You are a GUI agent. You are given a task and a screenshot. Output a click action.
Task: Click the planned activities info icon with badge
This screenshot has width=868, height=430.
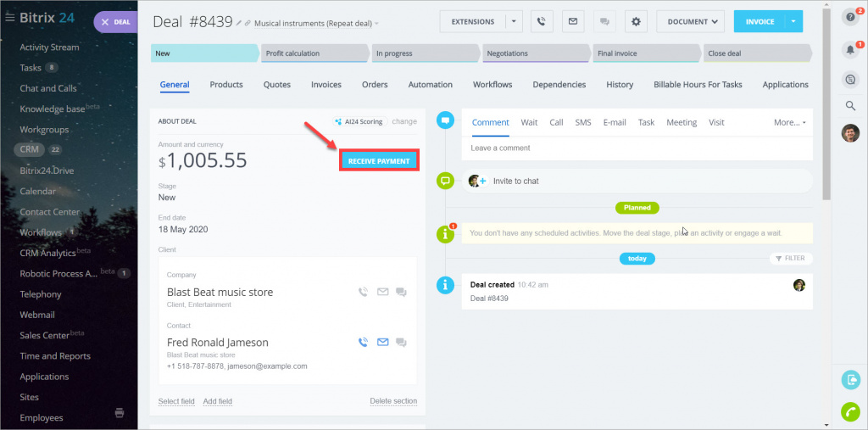[445, 234]
